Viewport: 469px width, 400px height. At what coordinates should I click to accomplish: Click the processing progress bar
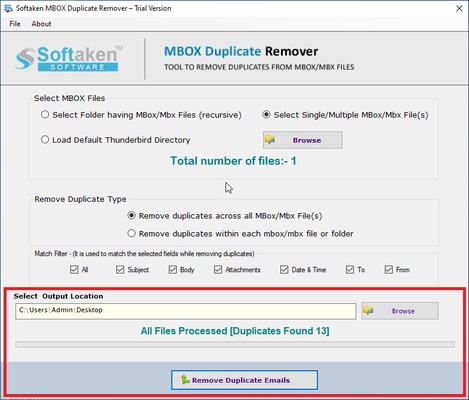pyautogui.click(x=235, y=344)
